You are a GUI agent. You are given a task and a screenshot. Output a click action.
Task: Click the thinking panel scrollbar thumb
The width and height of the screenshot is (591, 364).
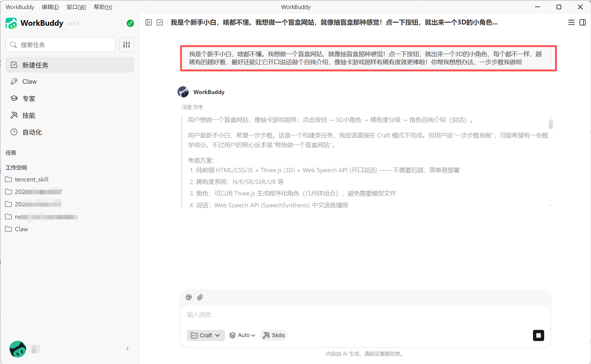tap(551, 124)
